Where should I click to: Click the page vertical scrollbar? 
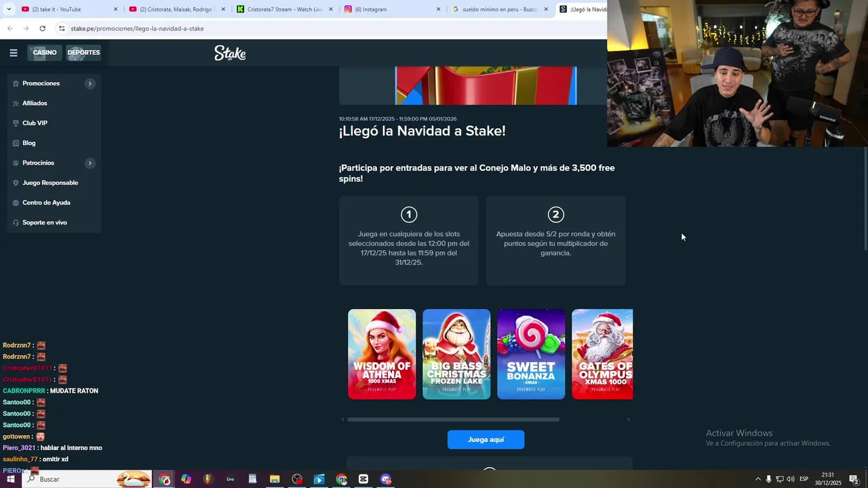point(865,200)
